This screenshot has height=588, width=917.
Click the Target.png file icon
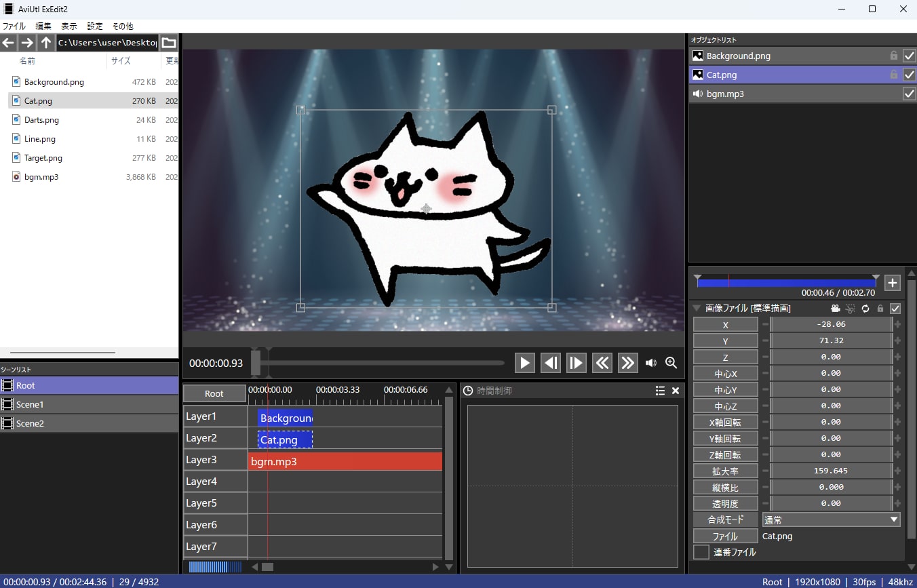pos(17,158)
